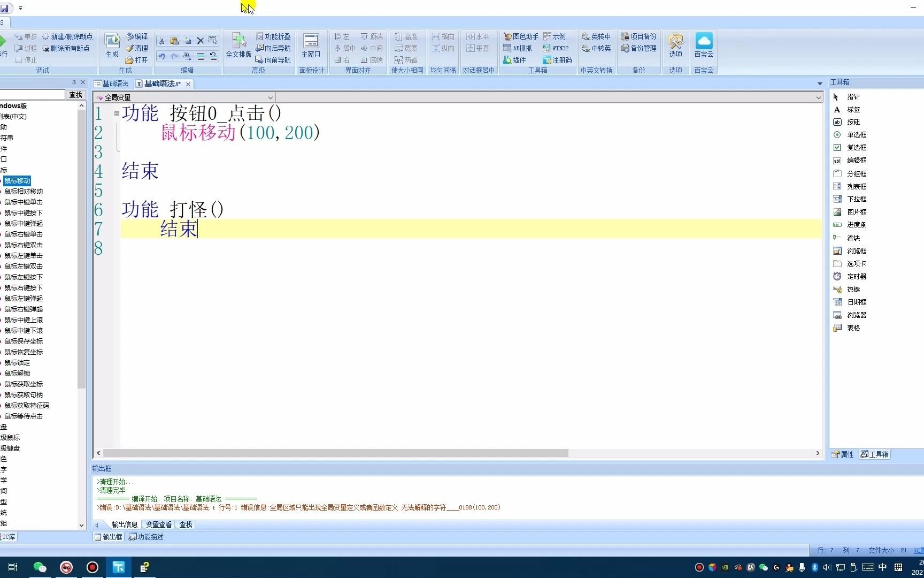Click the search input field in left panel
Image resolution: width=924 pixels, height=578 pixels.
[32, 95]
